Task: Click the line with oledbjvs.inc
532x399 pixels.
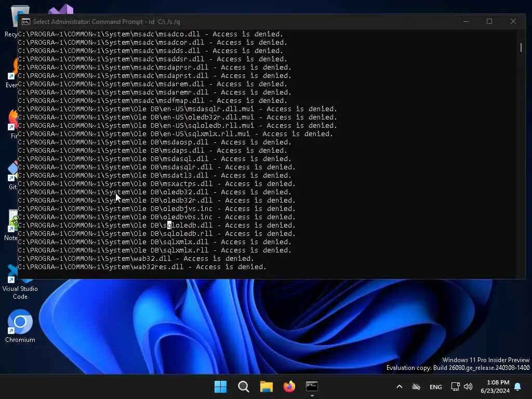Action: point(156,209)
